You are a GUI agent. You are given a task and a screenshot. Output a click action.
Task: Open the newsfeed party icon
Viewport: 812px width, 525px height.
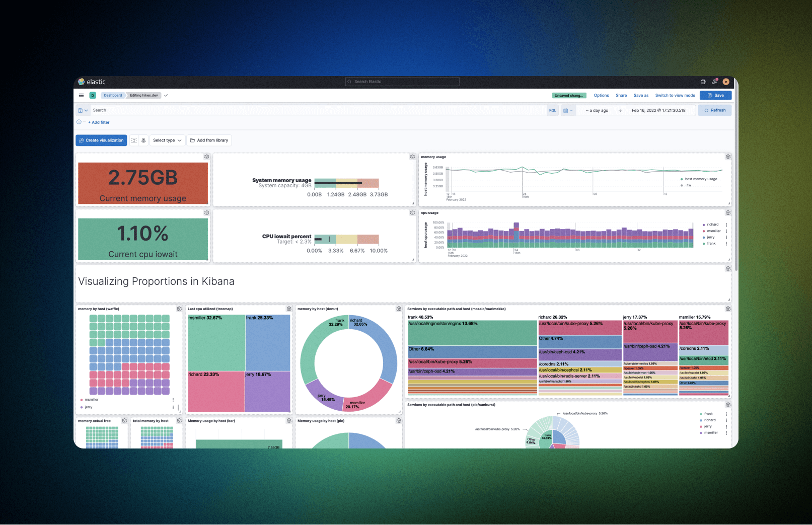point(714,82)
